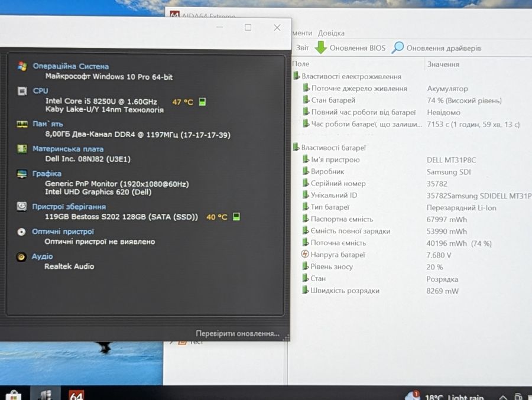Viewport: 532px width, 400px height.
Task: Open the AIDA64 taskbar icon
Action: (x=76, y=395)
